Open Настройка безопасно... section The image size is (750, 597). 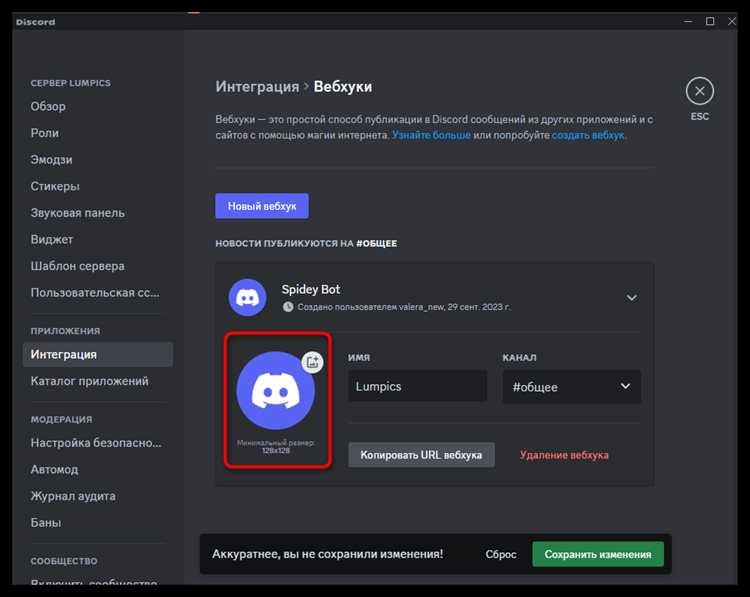96,443
